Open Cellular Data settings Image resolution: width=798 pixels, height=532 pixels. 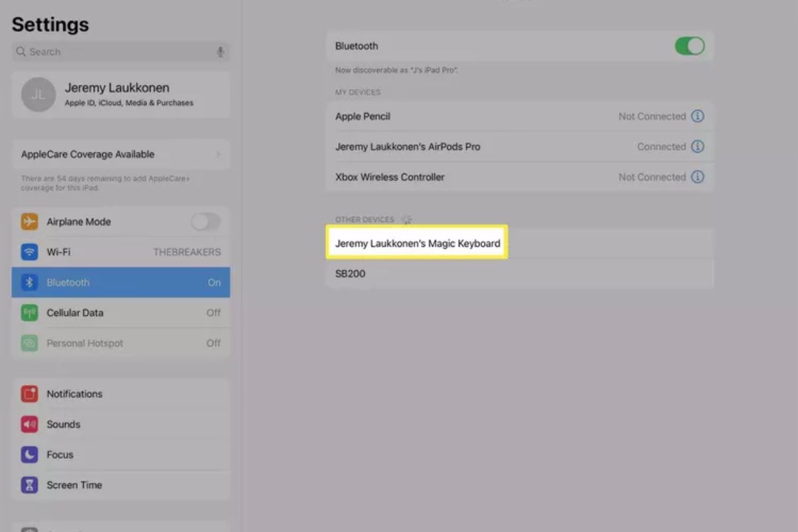(121, 313)
